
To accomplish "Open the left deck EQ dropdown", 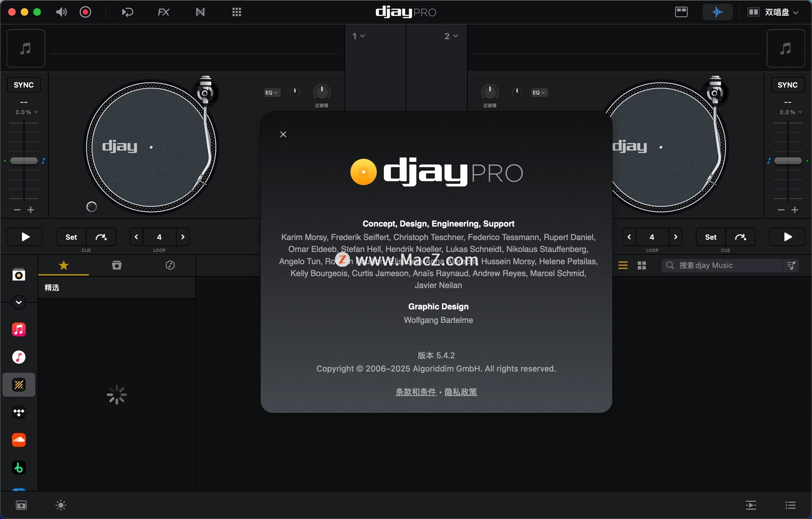I will pyautogui.click(x=272, y=93).
